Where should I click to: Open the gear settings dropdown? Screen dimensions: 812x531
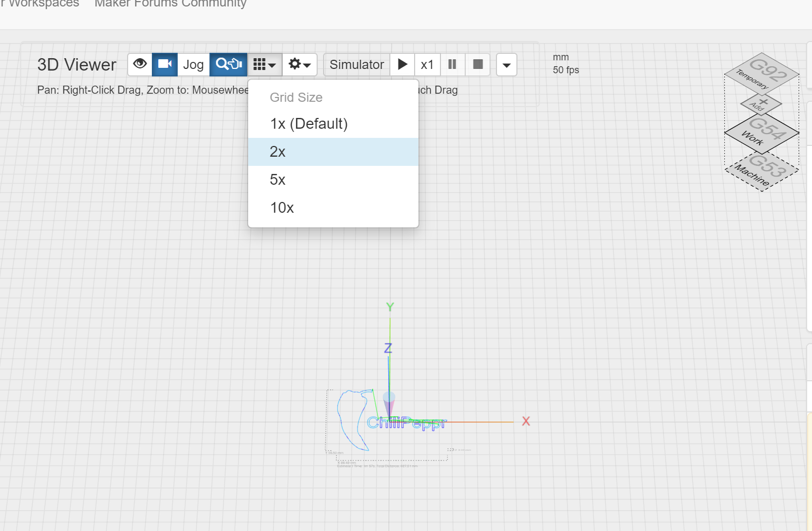(299, 65)
